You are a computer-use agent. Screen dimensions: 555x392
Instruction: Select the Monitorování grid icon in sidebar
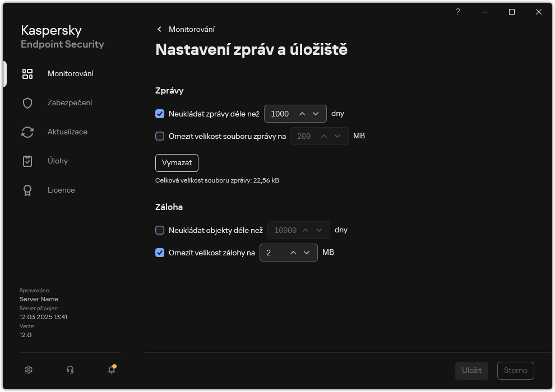[27, 73]
